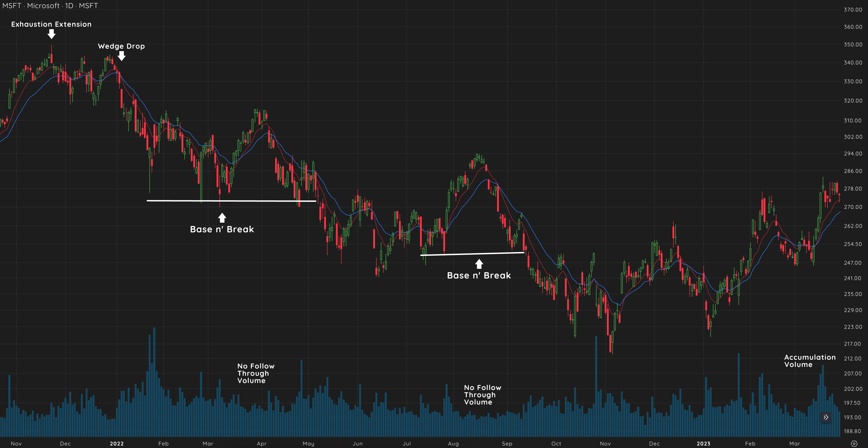The width and height of the screenshot is (868, 448).
Task: Click the May month label on time axis
Action: click(308, 444)
